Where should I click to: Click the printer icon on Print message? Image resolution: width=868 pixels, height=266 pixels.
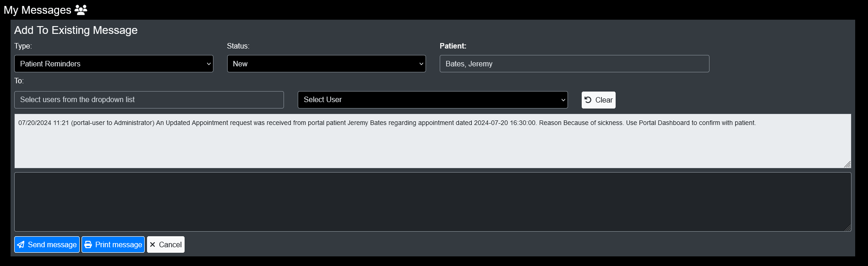click(88, 244)
